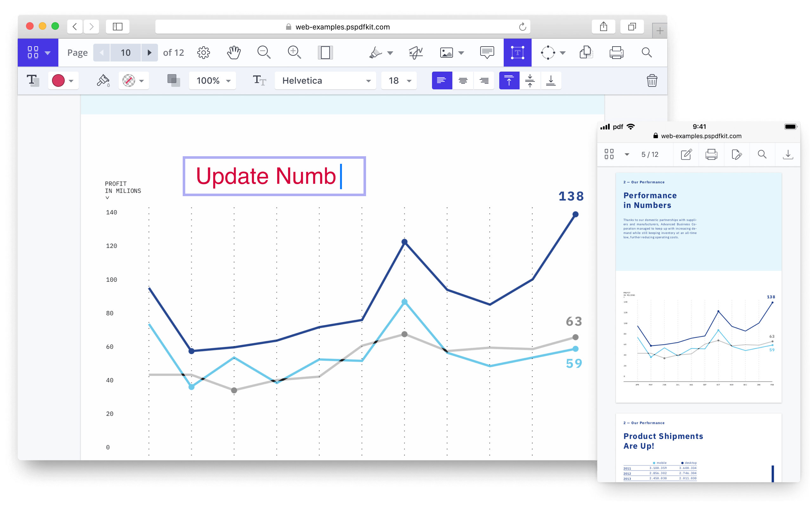Select the red color swatch for text
The width and height of the screenshot is (812, 507).
(x=58, y=80)
